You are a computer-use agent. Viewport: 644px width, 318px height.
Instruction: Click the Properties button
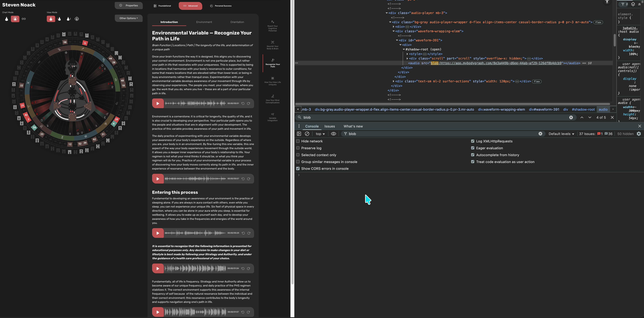129,5
